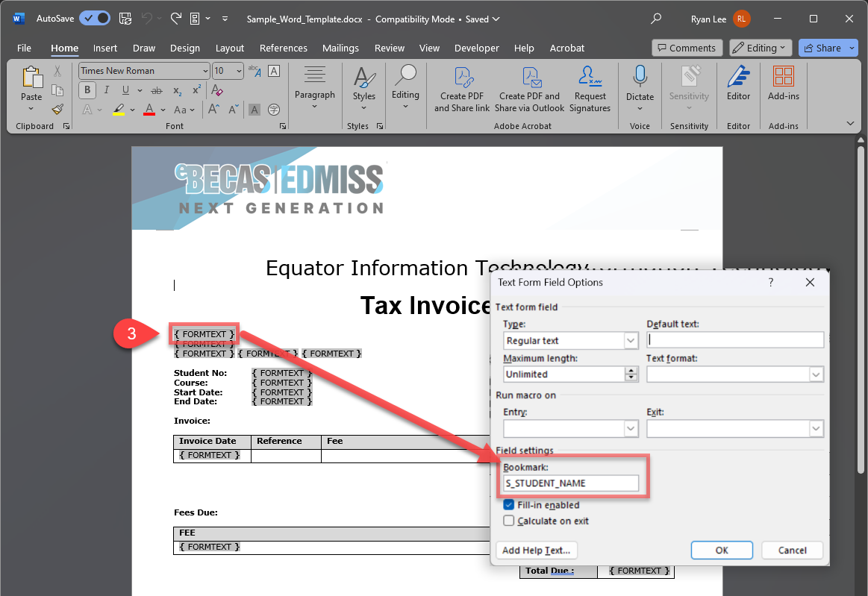868x596 pixels.
Task: Expand the Type dropdown showing Regular text
Action: tap(631, 341)
